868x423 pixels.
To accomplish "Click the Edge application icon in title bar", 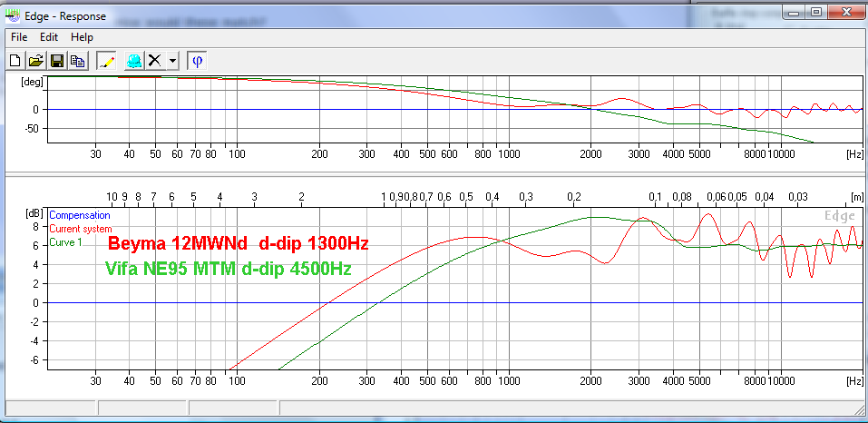I will tap(13, 16).
